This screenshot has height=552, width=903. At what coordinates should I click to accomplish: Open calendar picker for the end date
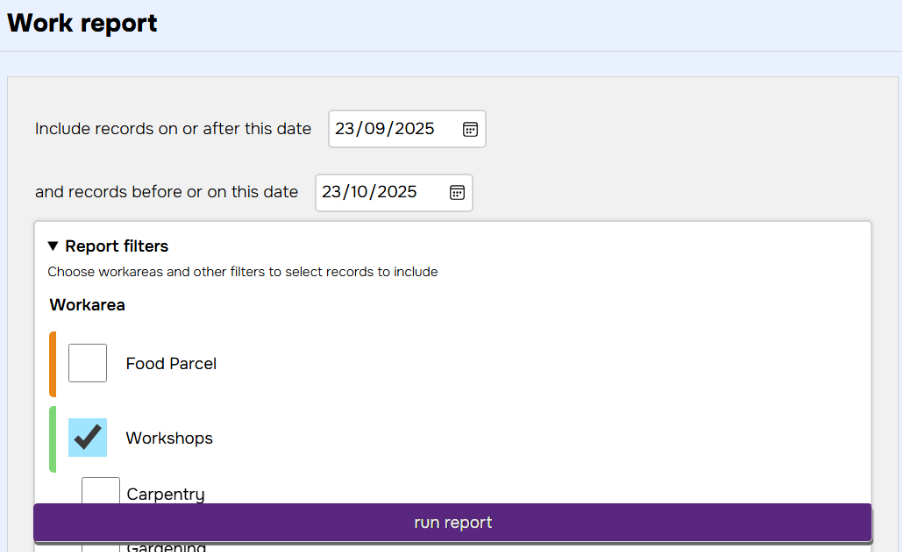click(457, 192)
